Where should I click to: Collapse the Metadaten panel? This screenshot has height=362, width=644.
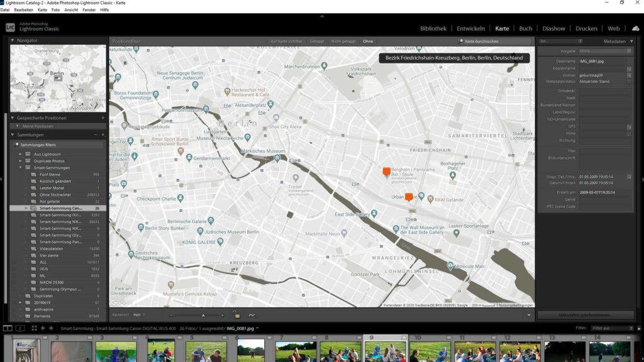click(631, 41)
